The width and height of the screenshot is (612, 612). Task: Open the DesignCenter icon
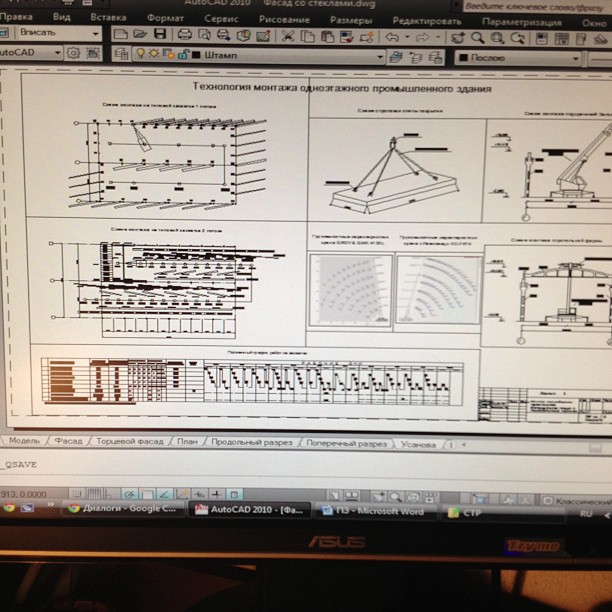[x=561, y=39]
